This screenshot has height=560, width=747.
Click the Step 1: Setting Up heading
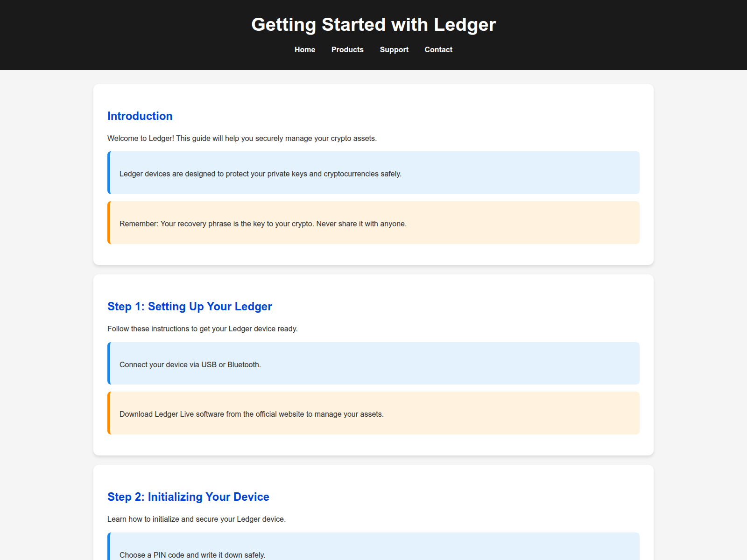190,307
